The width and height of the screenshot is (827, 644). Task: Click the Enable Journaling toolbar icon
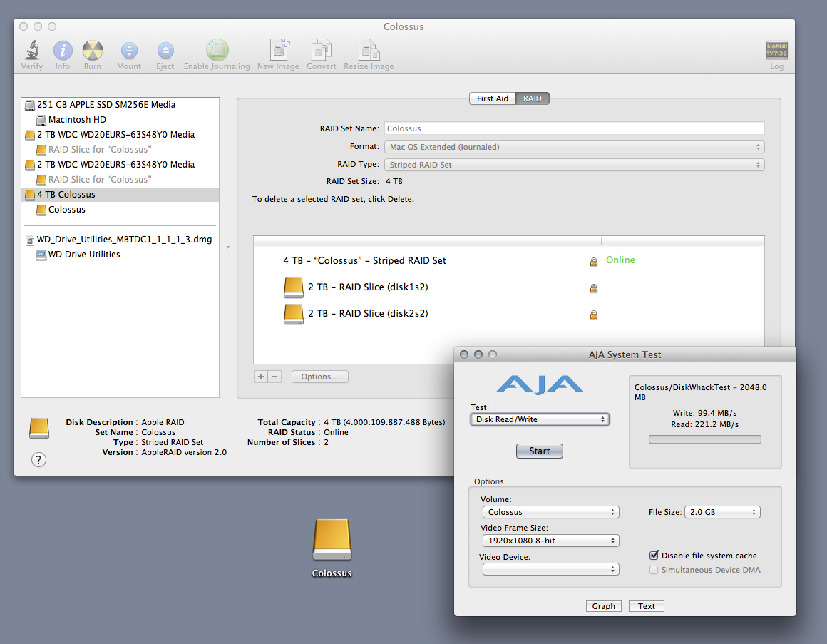click(x=217, y=50)
